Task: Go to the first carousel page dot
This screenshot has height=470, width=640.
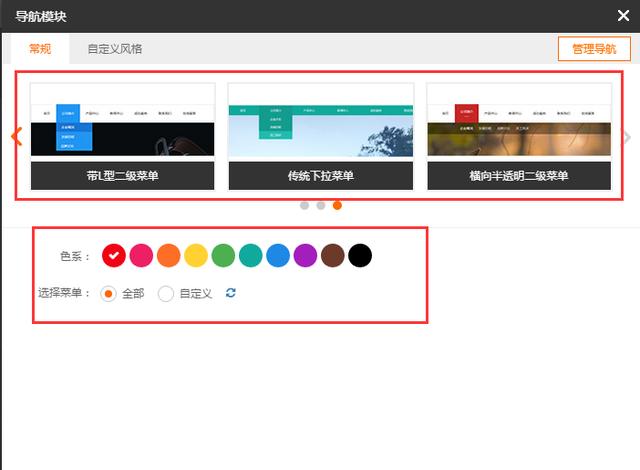Action: (303, 205)
